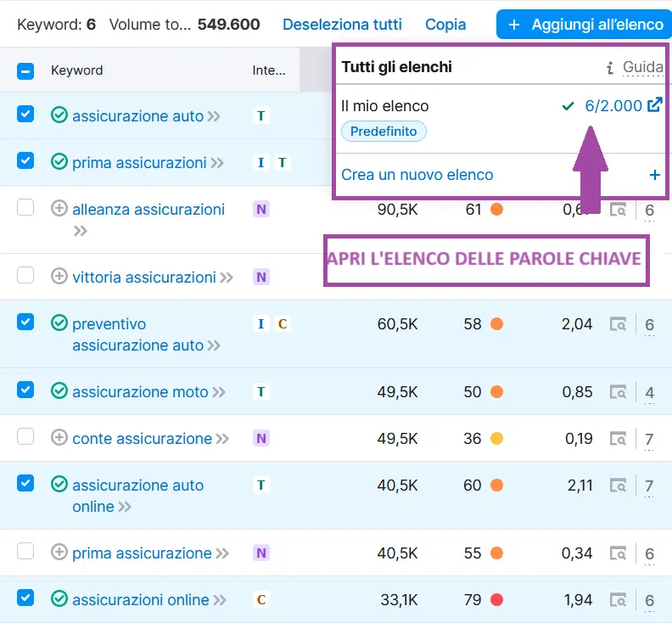
Task: Click the Guida info icon
Action: [609, 67]
